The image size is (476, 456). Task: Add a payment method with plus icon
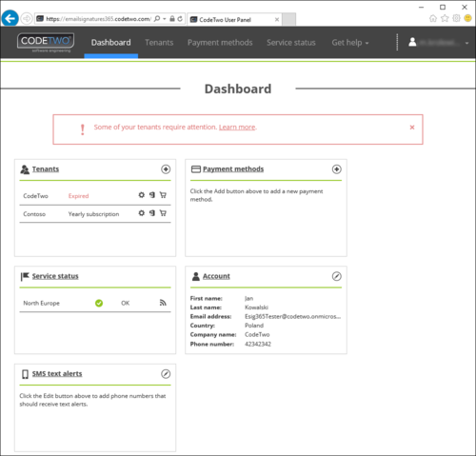(337, 169)
